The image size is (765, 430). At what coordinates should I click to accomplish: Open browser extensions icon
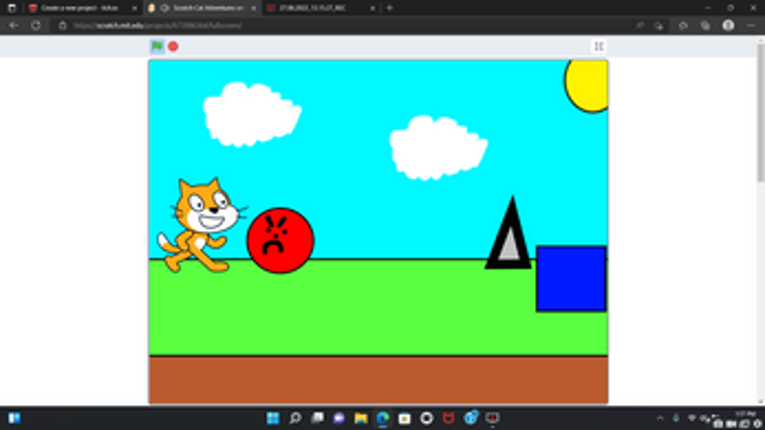point(683,25)
